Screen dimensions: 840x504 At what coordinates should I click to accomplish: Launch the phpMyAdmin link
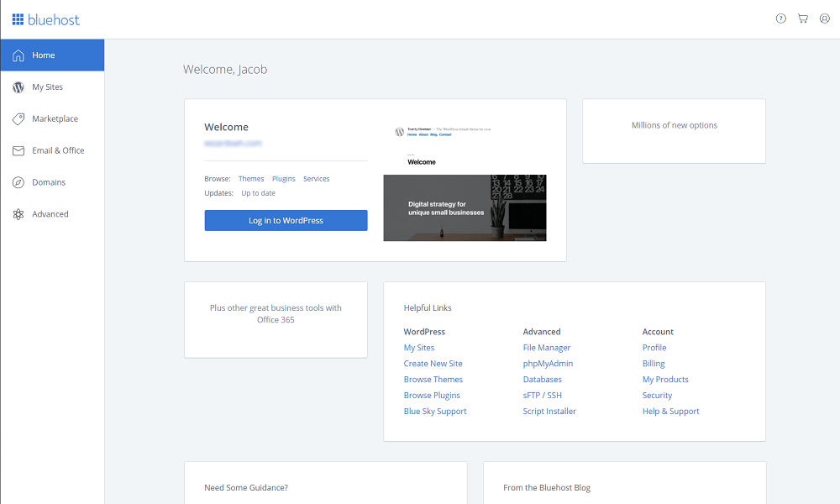pos(548,364)
